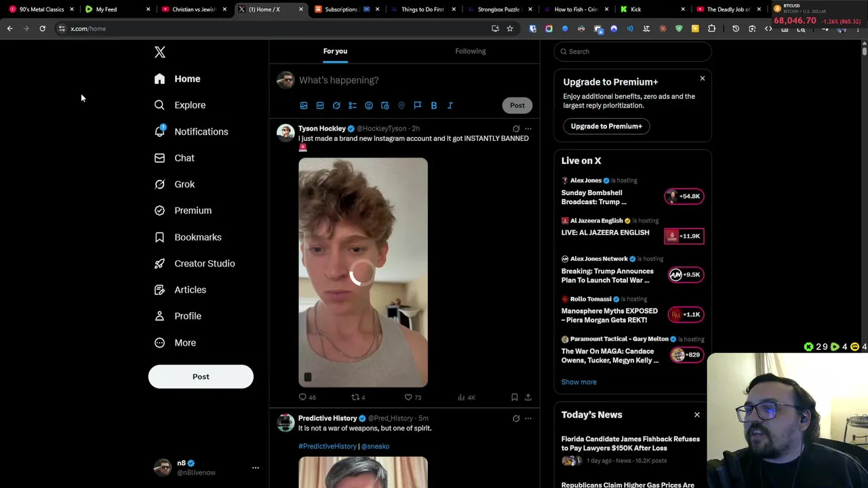Viewport: 868px width, 488px height.
Task: Go back with browser back arrow
Action: pyautogui.click(x=9, y=28)
